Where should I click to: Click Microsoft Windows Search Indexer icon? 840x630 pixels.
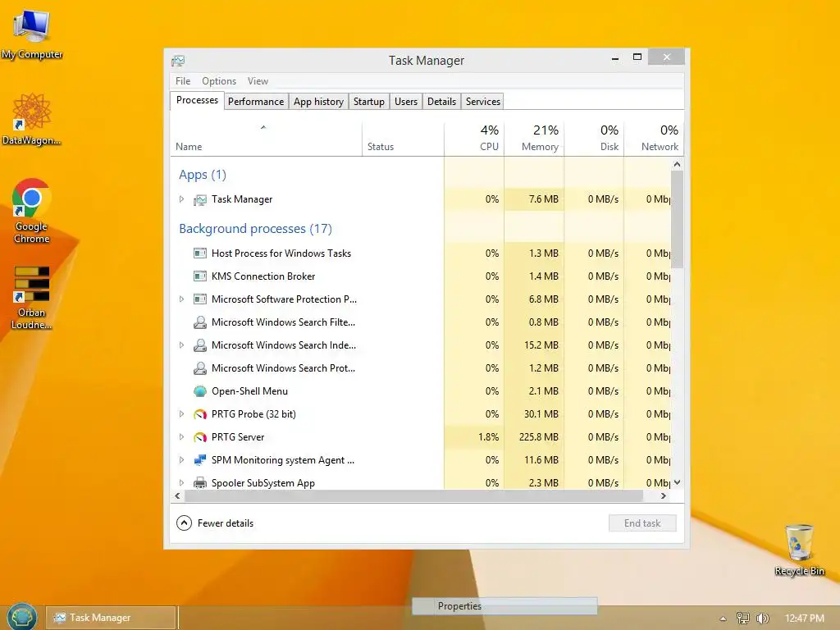(200, 345)
